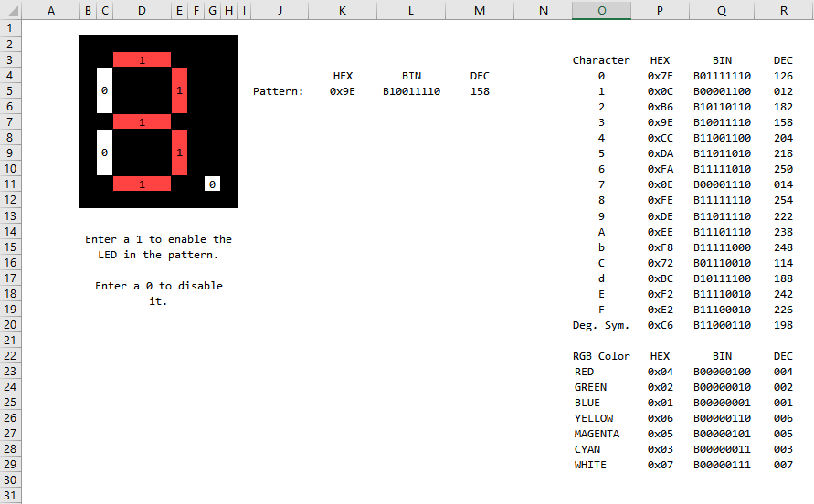Viewport: 814px width, 504px height.
Task: Select the row 20 header
Action: (9, 324)
